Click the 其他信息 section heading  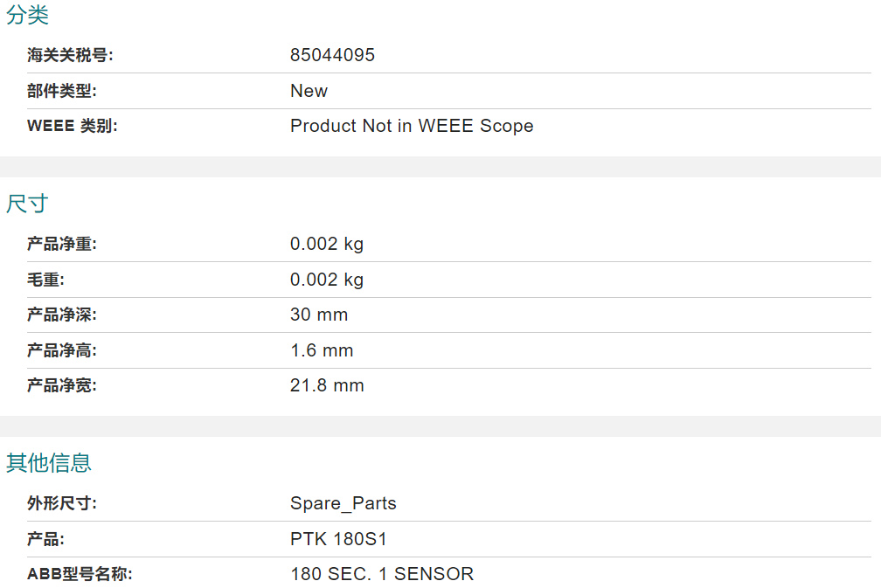(49, 463)
